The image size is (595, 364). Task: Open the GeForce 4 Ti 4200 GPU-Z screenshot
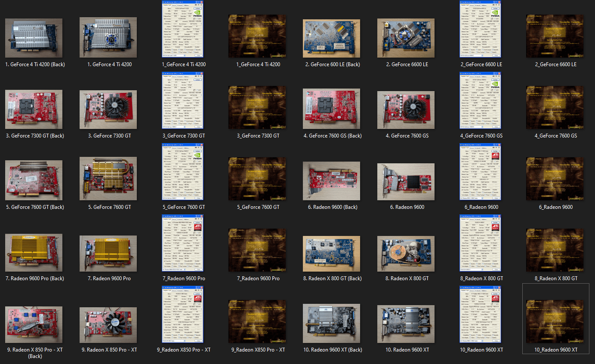pyautogui.click(x=182, y=29)
